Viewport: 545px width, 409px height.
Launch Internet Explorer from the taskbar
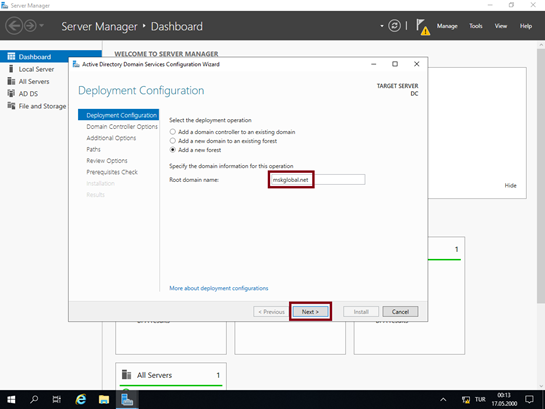pos(81,400)
